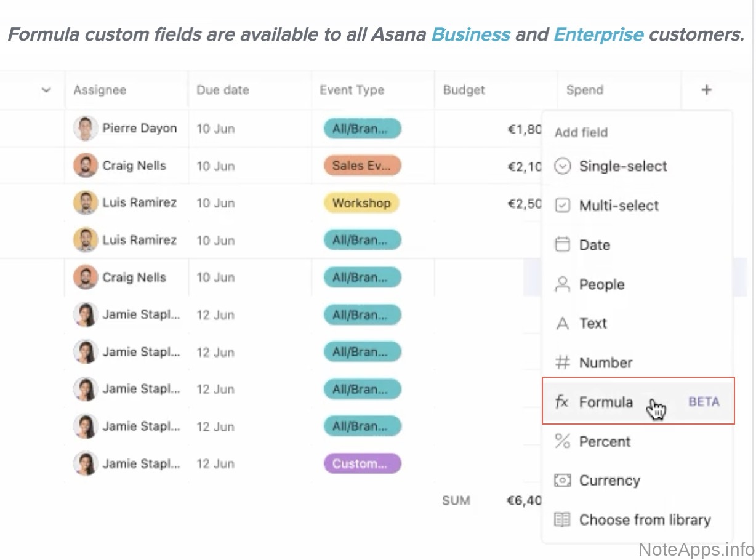The image size is (756, 560).
Task: Click the Multi-select checkbox icon
Action: point(562,206)
